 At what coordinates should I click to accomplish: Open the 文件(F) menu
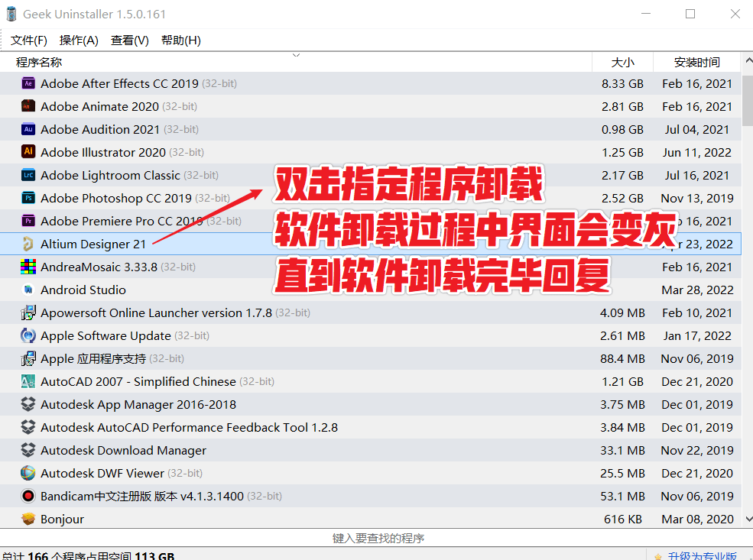coord(28,40)
